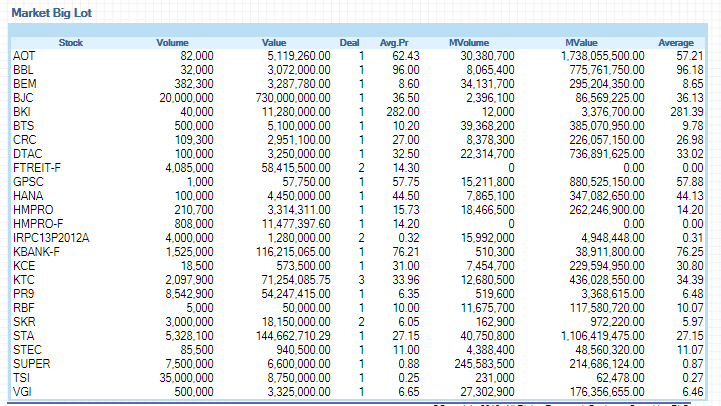
Task: Click DTAC MValue 736,891,625.00
Action: pyautogui.click(x=607, y=154)
